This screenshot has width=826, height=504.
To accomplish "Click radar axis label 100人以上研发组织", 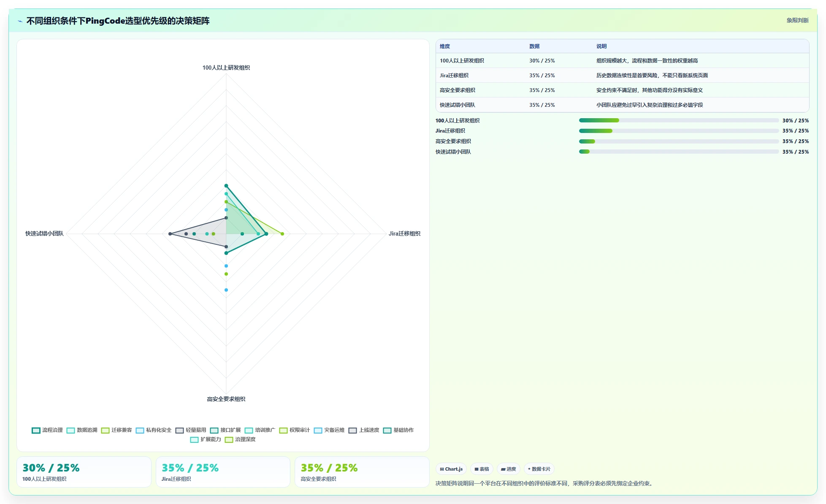I will pos(226,68).
